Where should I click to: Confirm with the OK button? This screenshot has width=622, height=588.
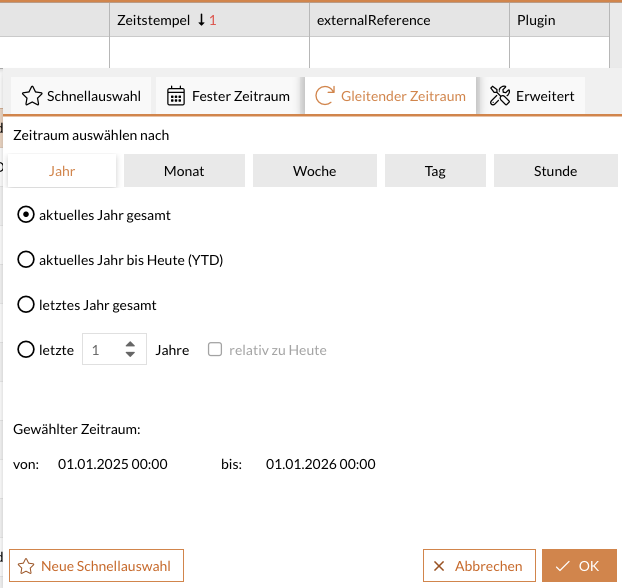pos(579,565)
